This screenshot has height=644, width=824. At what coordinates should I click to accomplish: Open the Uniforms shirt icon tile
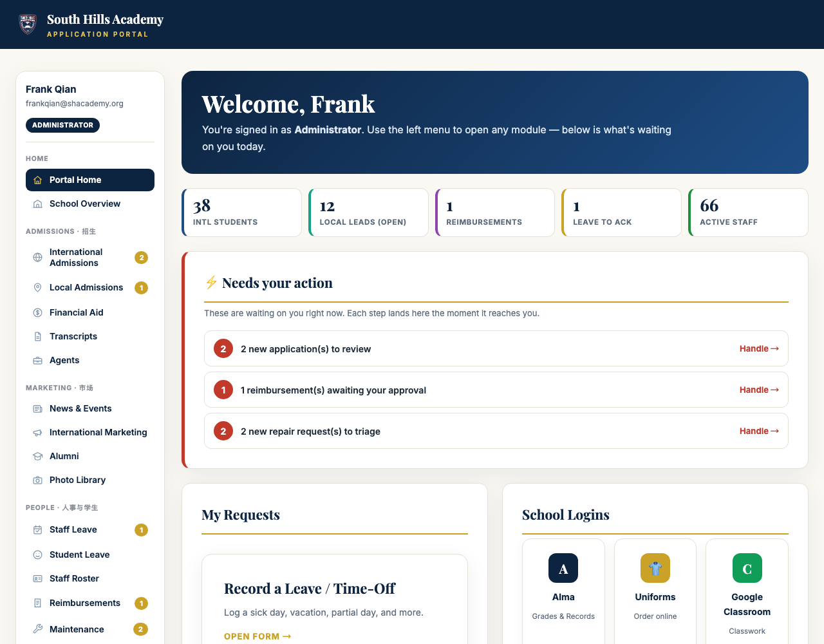[x=655, y=569]
